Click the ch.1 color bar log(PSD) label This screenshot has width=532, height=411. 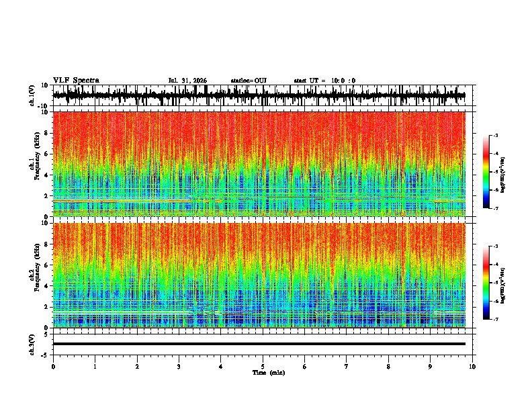click(x=503, y=175)
